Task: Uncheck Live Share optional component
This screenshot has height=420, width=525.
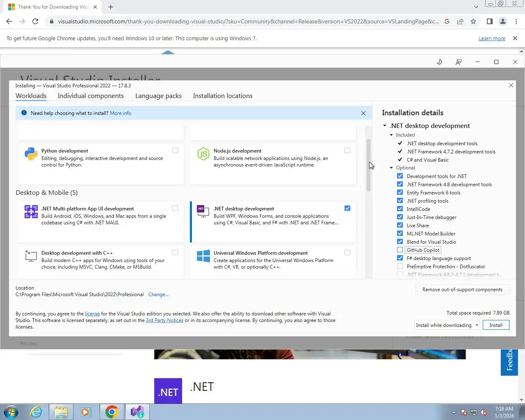Action: coord(400,225)
